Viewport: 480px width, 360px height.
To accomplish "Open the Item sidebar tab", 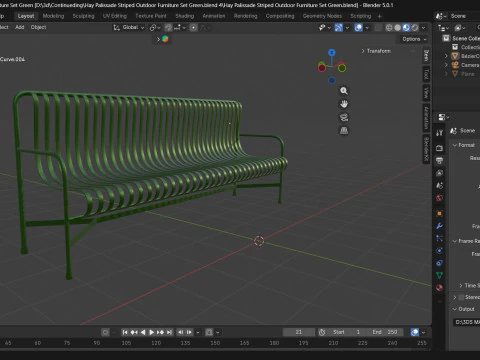I will 426,56.
